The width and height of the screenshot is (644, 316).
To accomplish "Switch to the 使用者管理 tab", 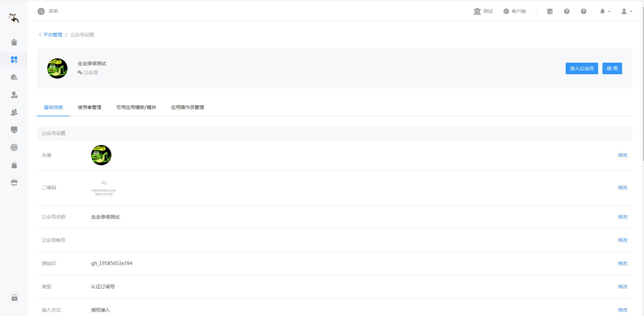I will (89, 107).
